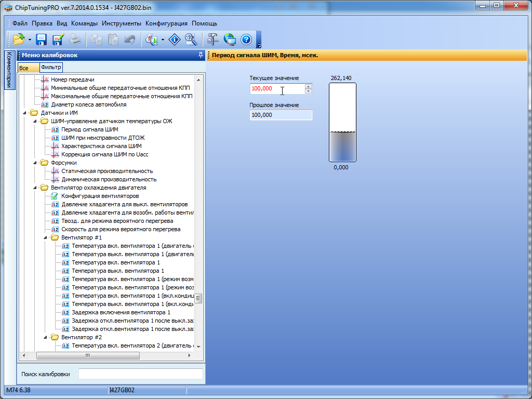Open the chart analysis toolbar icon

click(152, 39)
